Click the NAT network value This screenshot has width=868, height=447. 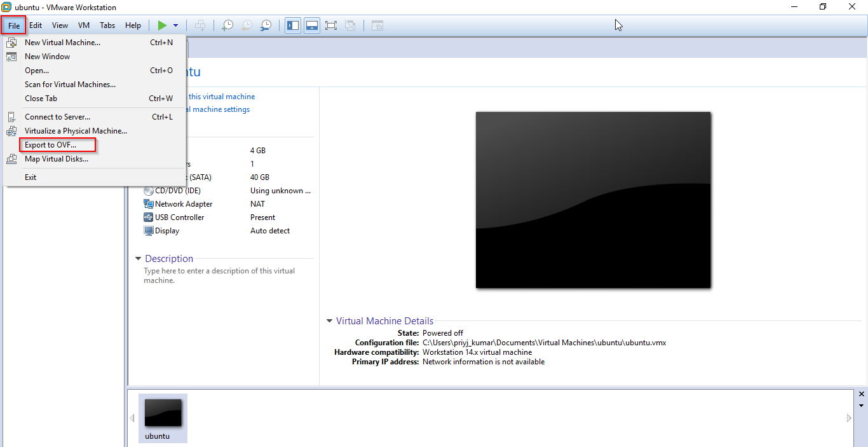coord(258,204)
